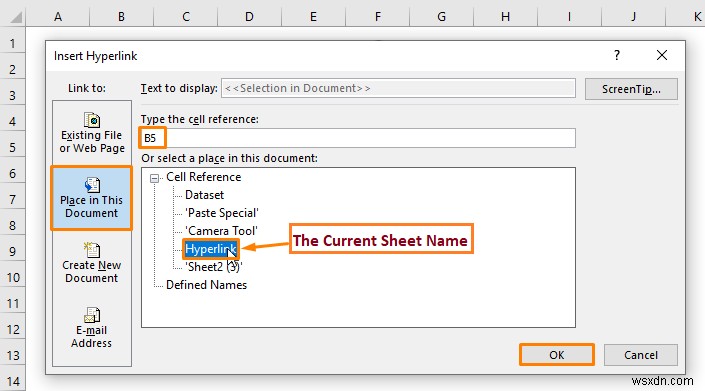Cancel the Insert Hyperlink dialog

tap(640, 355)
